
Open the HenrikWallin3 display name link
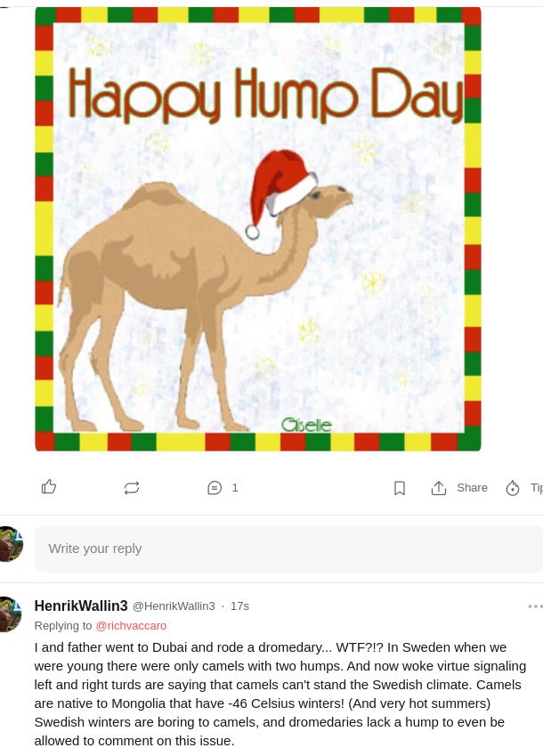[81, 606]
